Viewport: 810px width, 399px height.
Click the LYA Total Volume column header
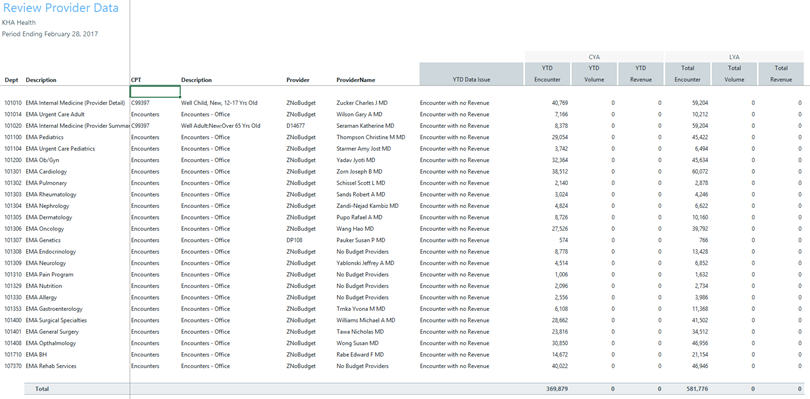pos(734,74)
